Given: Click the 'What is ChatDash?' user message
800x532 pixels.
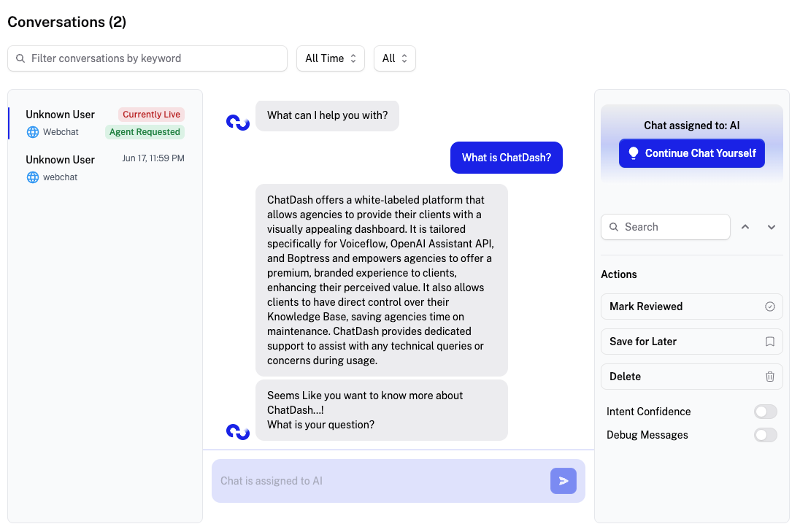Looking at the screenshot, I should tap(507, 158).
